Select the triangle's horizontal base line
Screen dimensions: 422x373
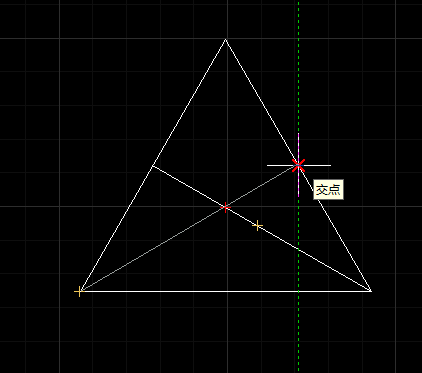click(x=225, y=291)
